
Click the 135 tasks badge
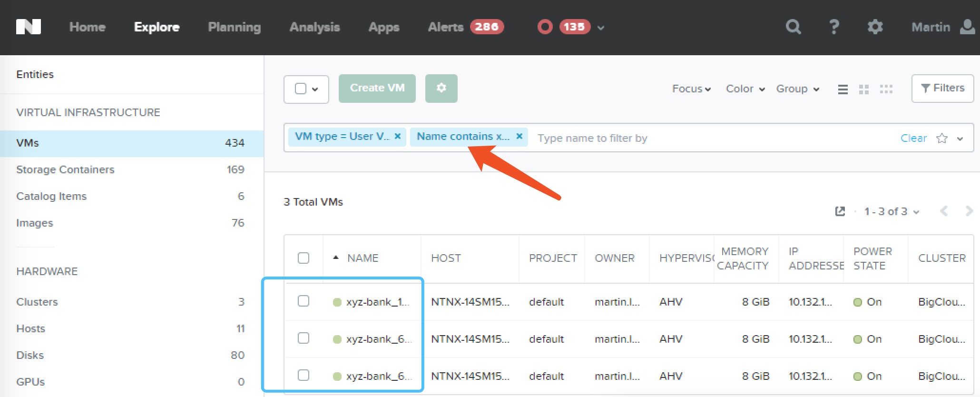tap(575, 27)
